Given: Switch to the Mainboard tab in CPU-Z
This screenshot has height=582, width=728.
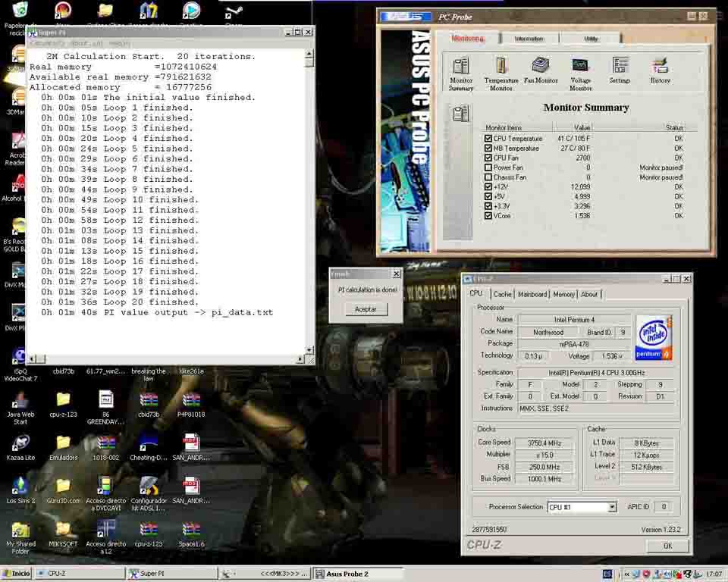Looking at the screenshot, I should 532,294.
